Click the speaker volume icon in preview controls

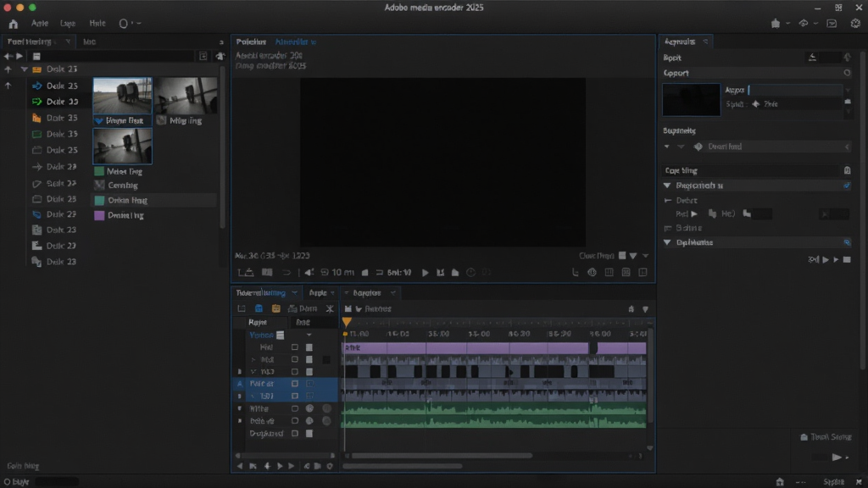tap(309, 272)
